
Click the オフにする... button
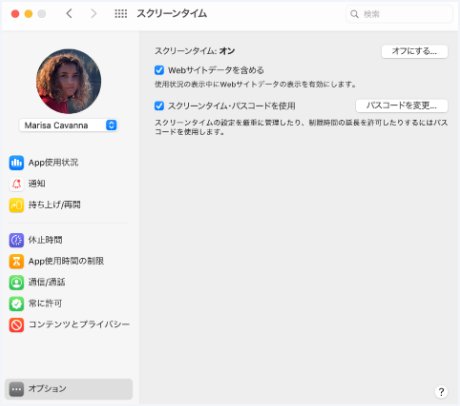(x=414, y=51)
